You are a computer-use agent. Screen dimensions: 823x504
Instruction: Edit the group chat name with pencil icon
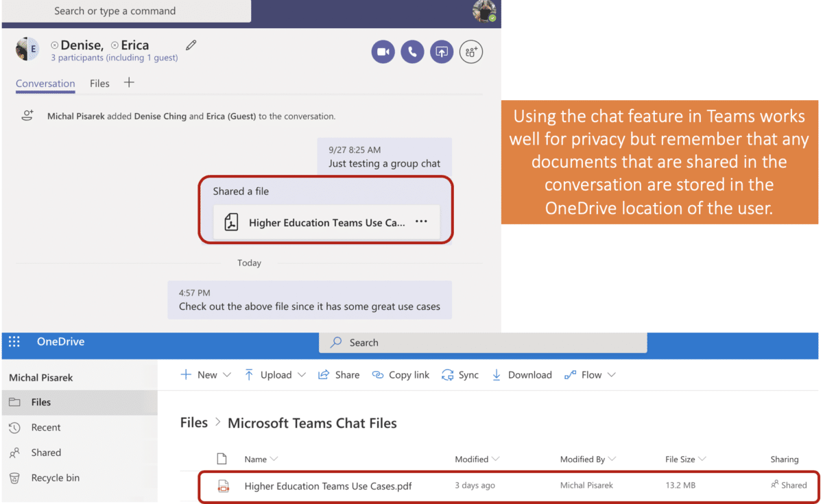point(190,45)
